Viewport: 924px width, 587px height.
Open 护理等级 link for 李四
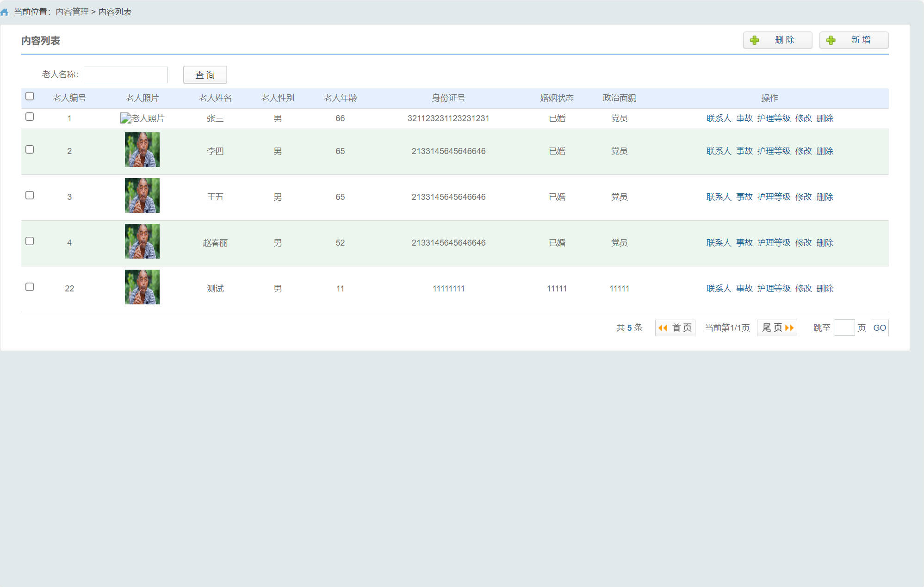tap(774, 151)
